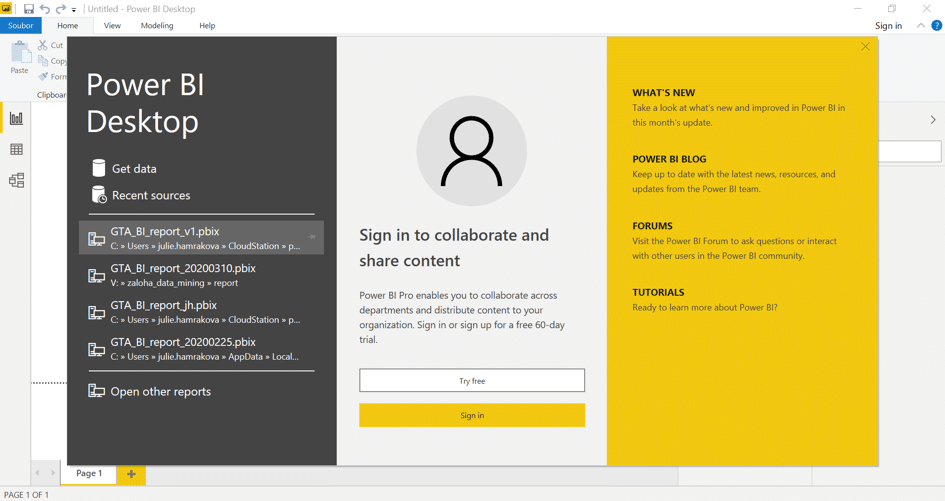945x501 pixels.
Task: Click the Power BI app icon in title bar
Action: [6, 8]
